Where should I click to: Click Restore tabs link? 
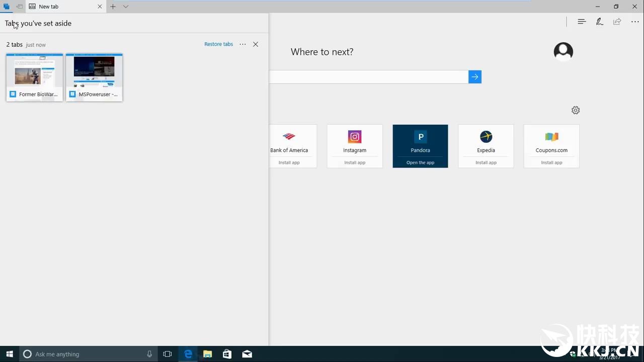tap(218, 44)
